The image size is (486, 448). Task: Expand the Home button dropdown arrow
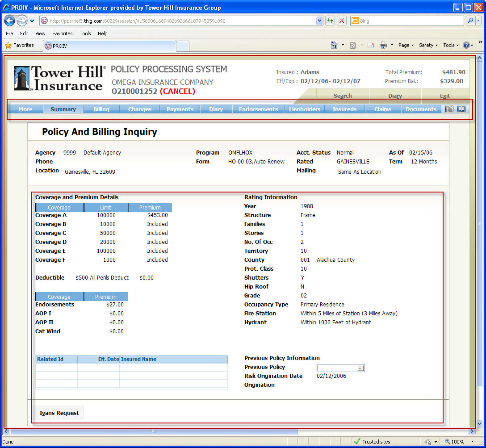click(x=343, y=45)
